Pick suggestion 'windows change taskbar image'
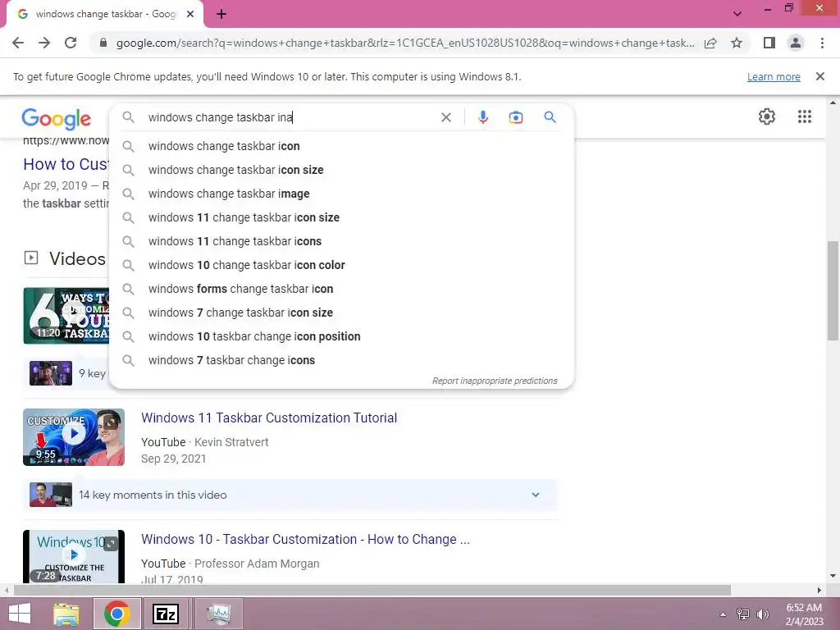This screenshot has height=630, width=840. coord(341,194)
